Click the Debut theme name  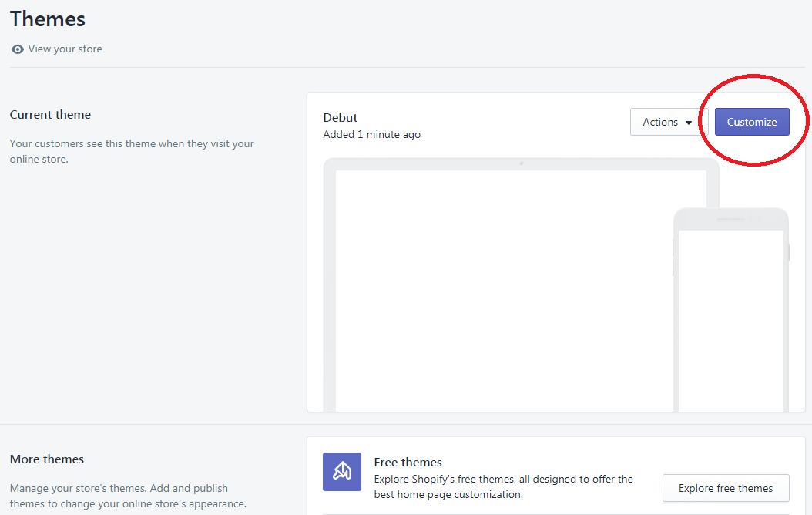pyautogui.click(x=341, y=118)
